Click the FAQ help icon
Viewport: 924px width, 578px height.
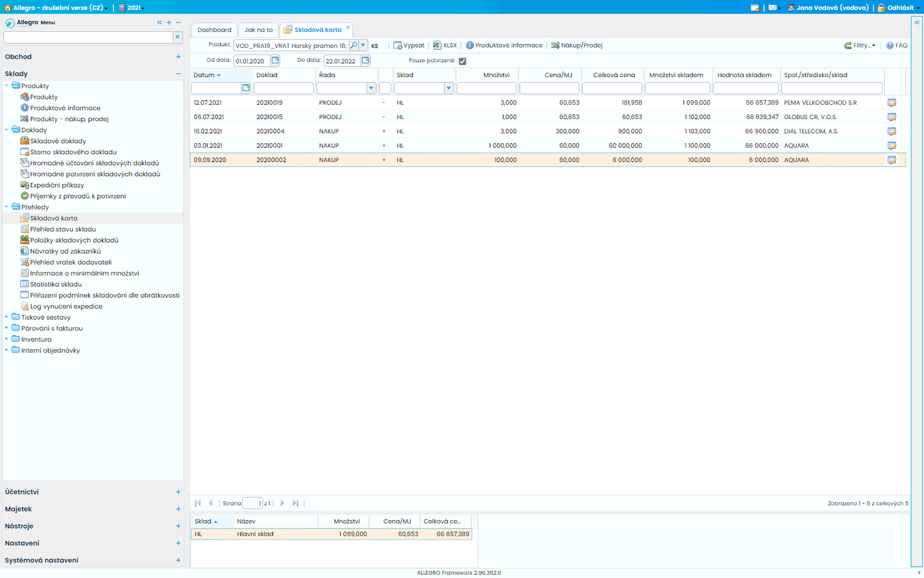pyautogui.click(x=897, y=45)
